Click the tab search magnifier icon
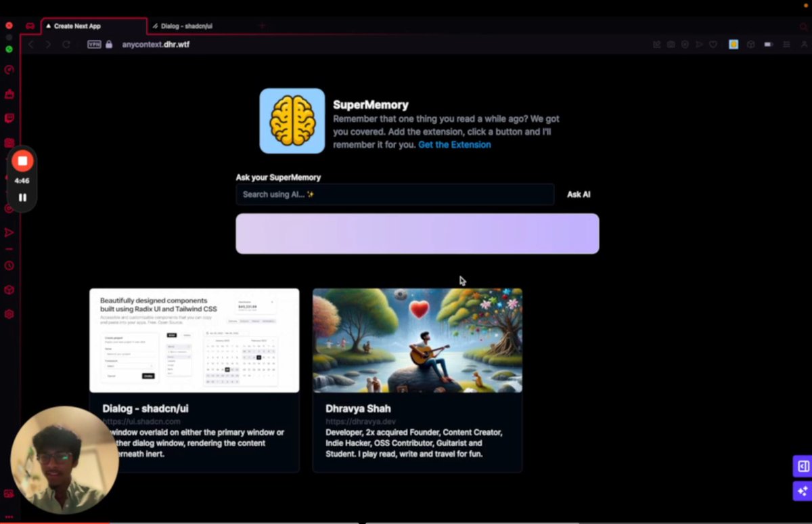The height and width of the screenshot is (524, 812). (x=804, y=26)
